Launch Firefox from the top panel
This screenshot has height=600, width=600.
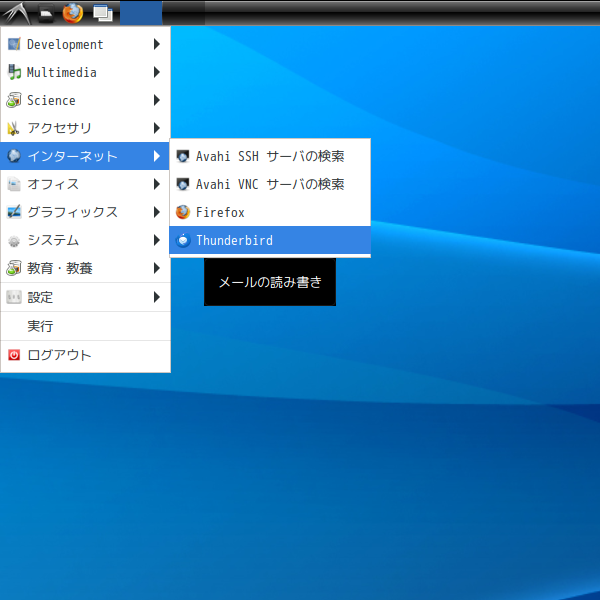point(73,13)
